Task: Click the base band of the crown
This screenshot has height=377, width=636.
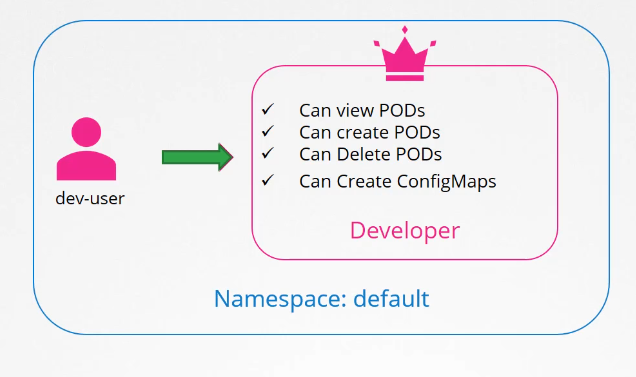Action: pyautogui.click(x=404, y=78)
